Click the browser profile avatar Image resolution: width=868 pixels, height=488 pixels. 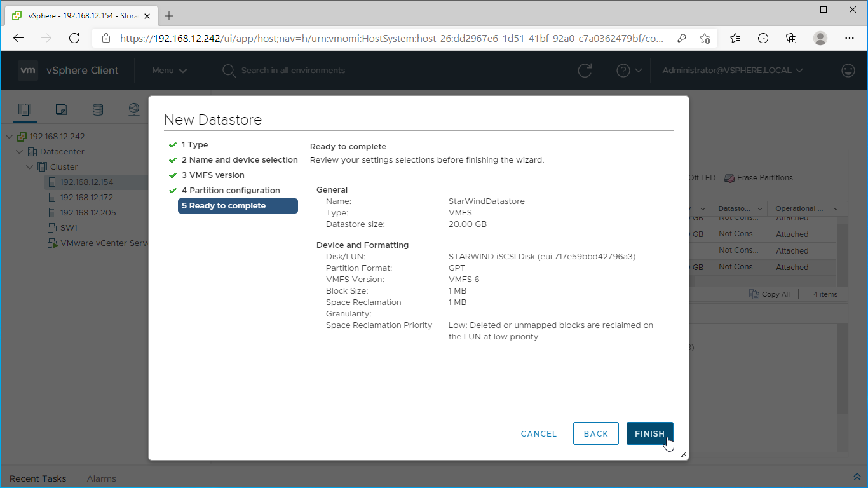point(820,38)
